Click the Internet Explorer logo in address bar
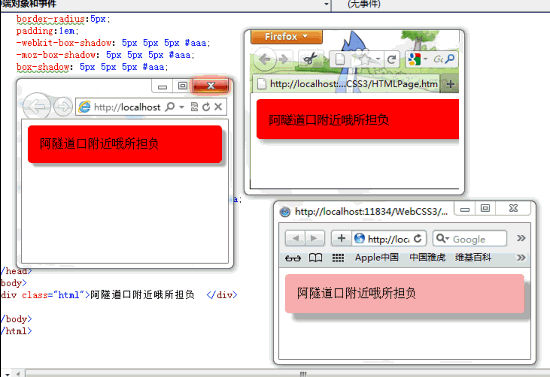550x377 pixels. [85, 107]
